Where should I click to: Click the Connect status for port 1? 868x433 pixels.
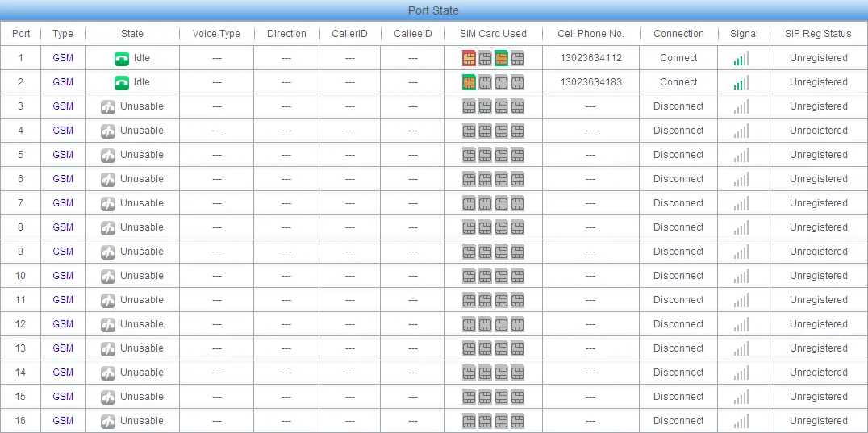(678, 57)
